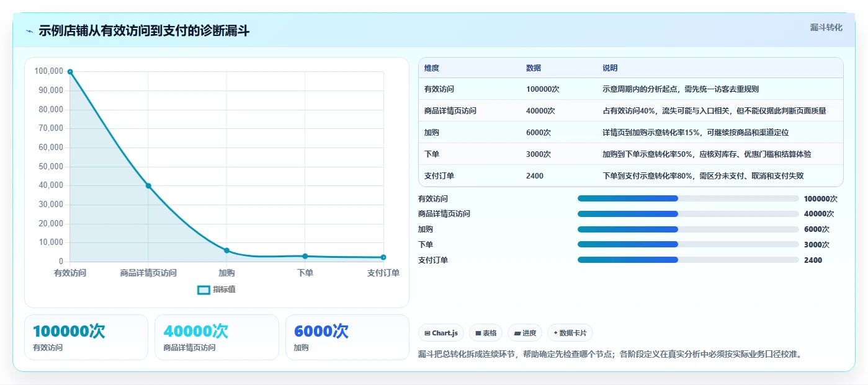Screen dimensions: 868x385
Task: Click the 50,000 y-axis label
Action: pyautogui.click(x=51, y=167)
